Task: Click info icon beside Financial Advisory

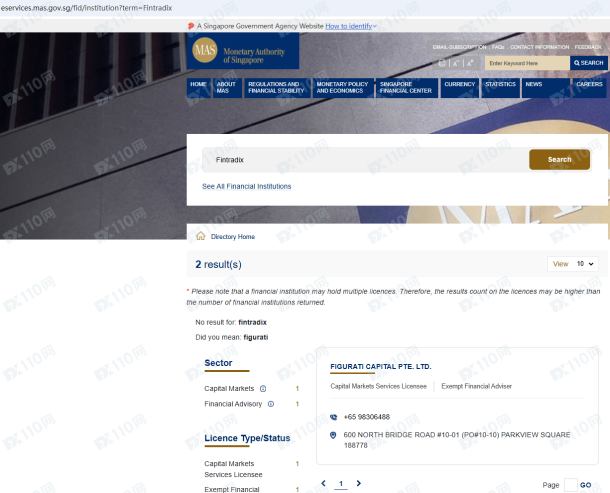Action: 271,404
